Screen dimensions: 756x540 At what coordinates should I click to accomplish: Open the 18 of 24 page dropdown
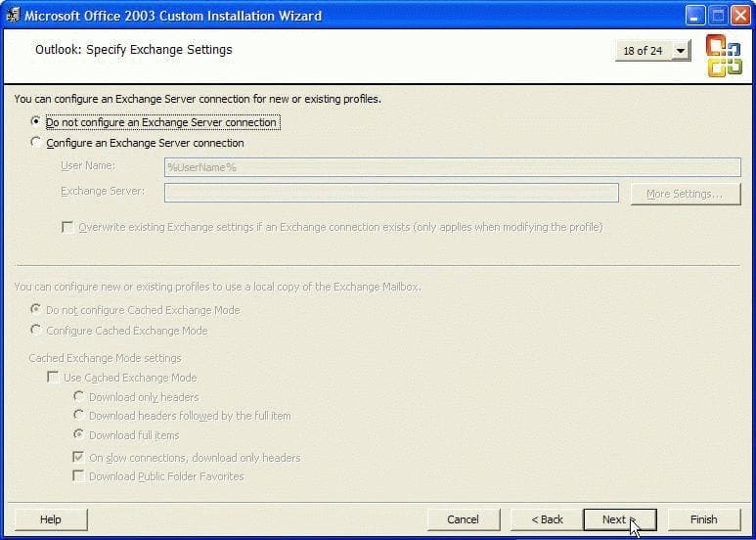click(x=653, y=51)
